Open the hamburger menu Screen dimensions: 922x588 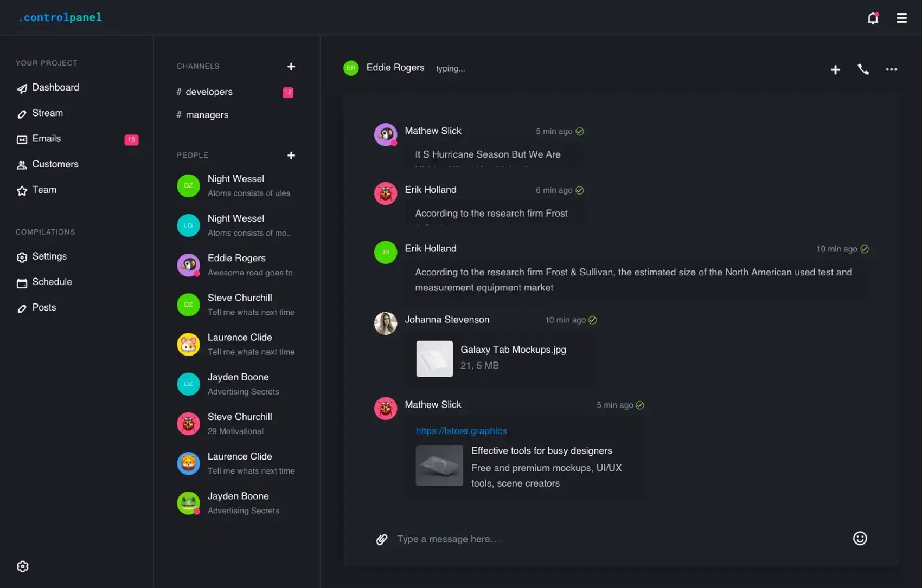[901, 18]
